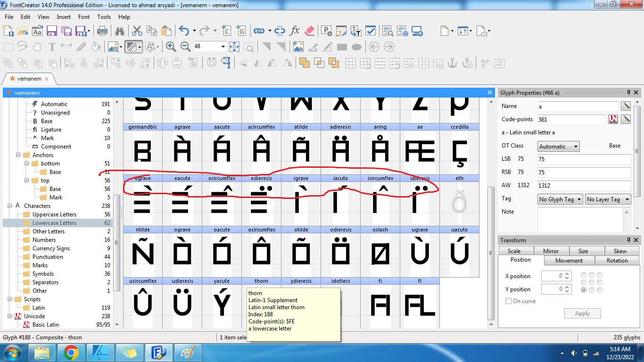Viewport: 644px width, 362px height.
Task: Open the No Glyph Tag dropdown
Action: click(x=560, y=199)
